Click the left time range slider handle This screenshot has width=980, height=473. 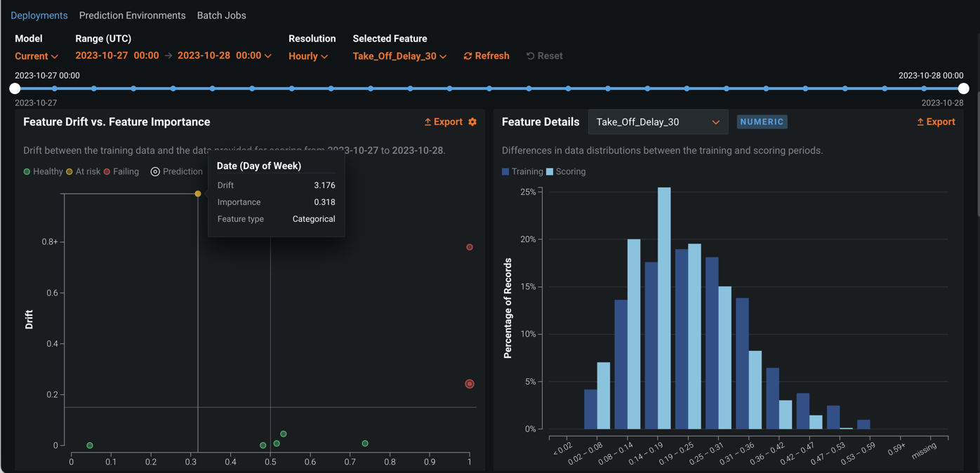[15, 88]
